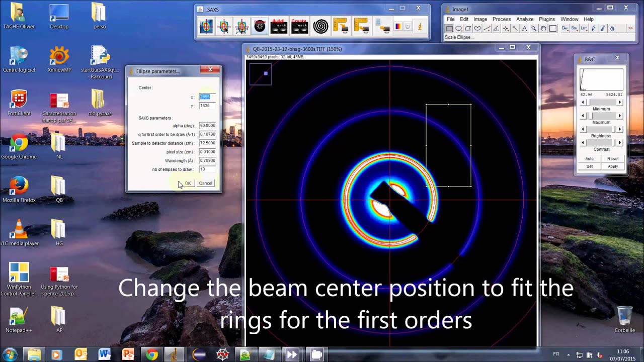Image resolution: width=644 pixels, height=362 pixels.
Task: Click the Add mask icon in _SAXS
Action: [278, 26]
